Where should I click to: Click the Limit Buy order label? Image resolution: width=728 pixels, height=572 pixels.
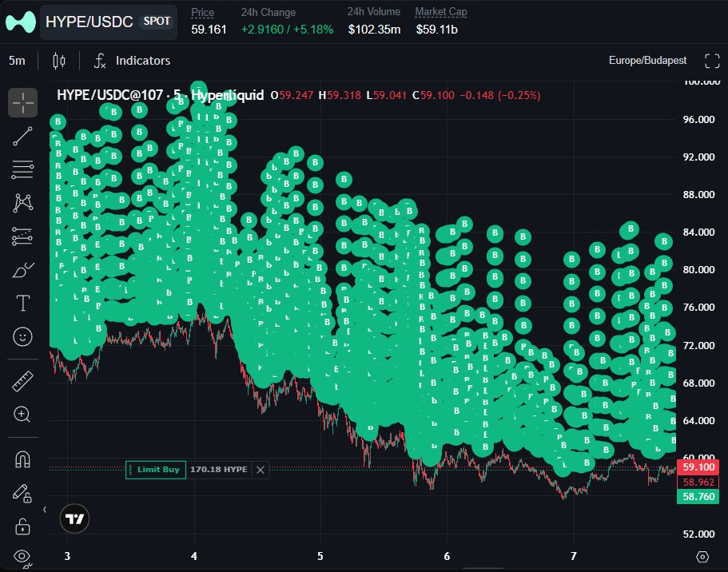point(156,470)
